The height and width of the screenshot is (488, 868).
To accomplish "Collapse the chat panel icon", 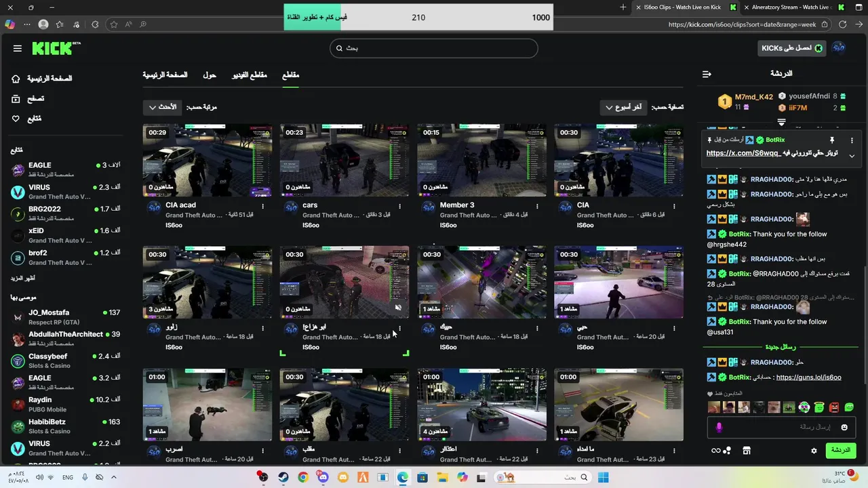I will pyautogui.click(x=707, y=74).
